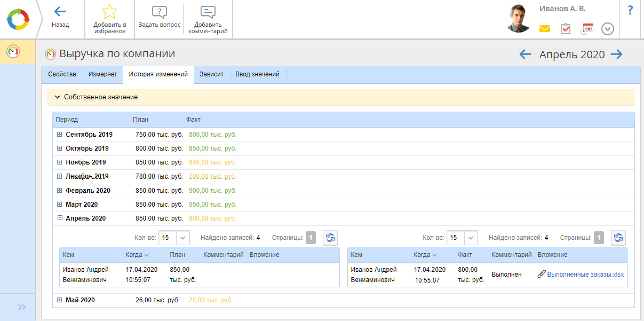Image resolution: width=644 pixels, height=321 pixels.
Task: Click the Add comment icon
Action: click(x=208, y=12)
